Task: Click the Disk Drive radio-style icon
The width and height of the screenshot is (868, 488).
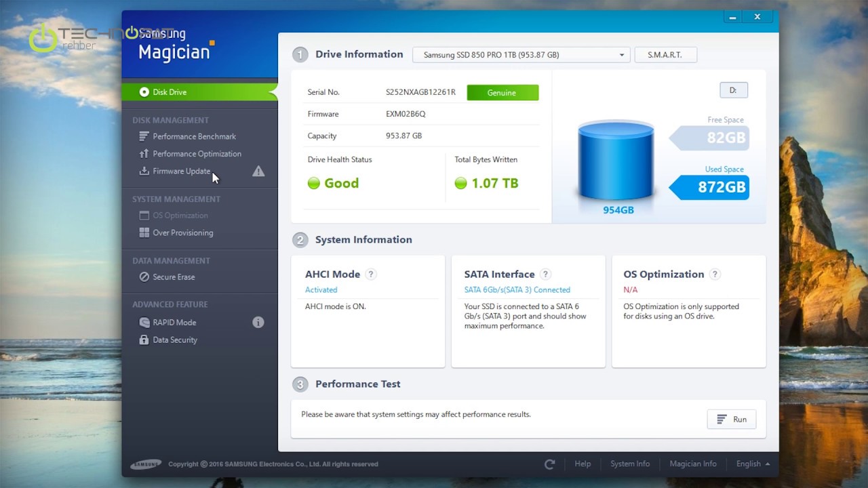Action: coord(144,92)
